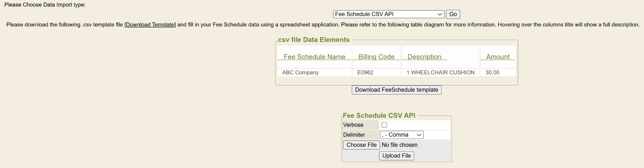Image resolution: width=644 pixels, height=168 pixels.
Task: Click the Choose File button
Action: point(361,145)
